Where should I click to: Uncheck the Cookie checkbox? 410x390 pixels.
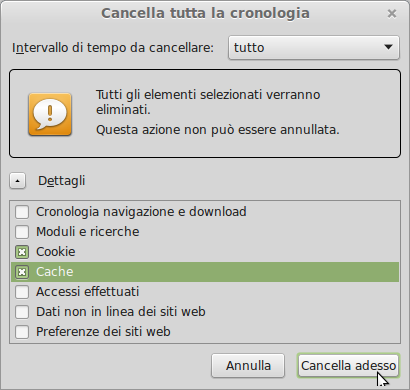(x=22, y=252)
